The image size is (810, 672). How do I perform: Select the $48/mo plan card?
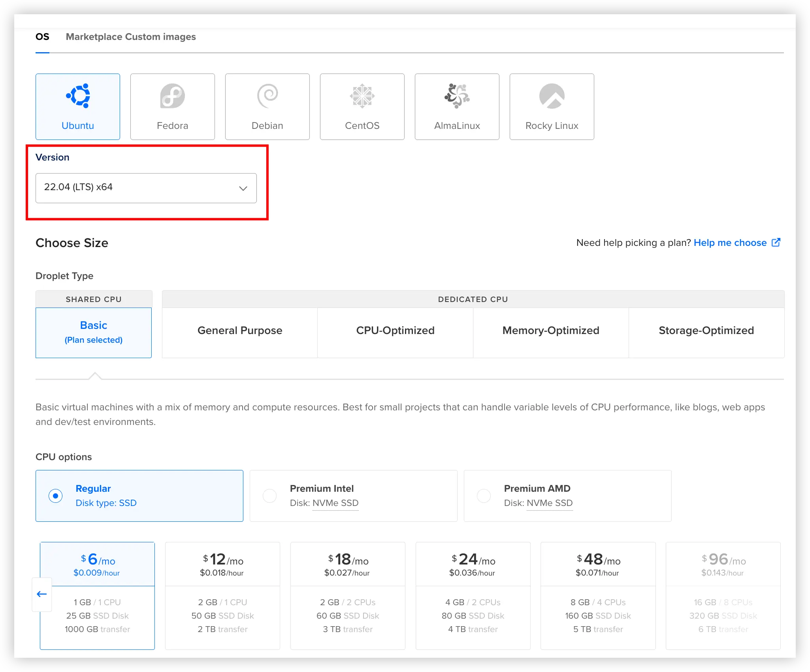coord(598,596)
